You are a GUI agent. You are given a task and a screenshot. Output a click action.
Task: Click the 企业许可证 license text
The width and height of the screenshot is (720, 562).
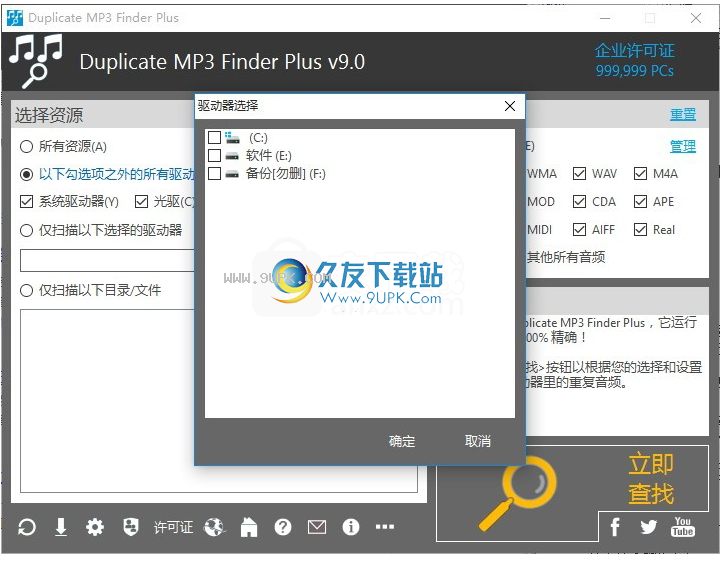(635, 51)
